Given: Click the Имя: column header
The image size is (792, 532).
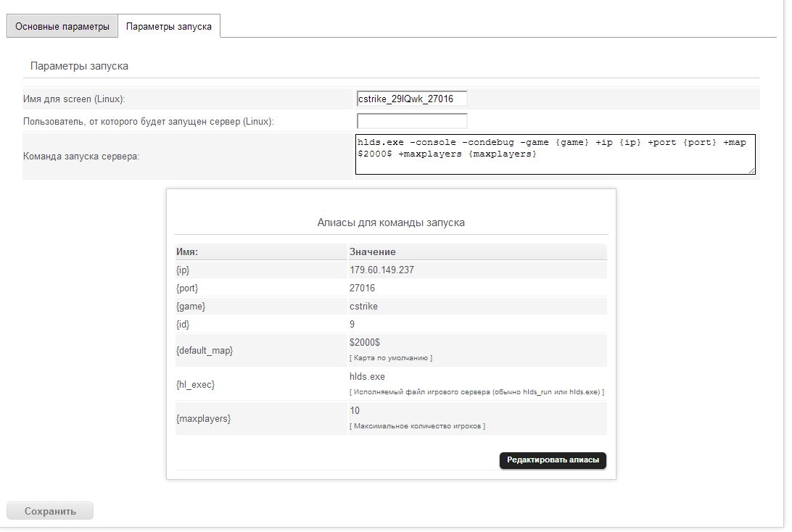Looking at the screenshot, I should coord(187,252).
